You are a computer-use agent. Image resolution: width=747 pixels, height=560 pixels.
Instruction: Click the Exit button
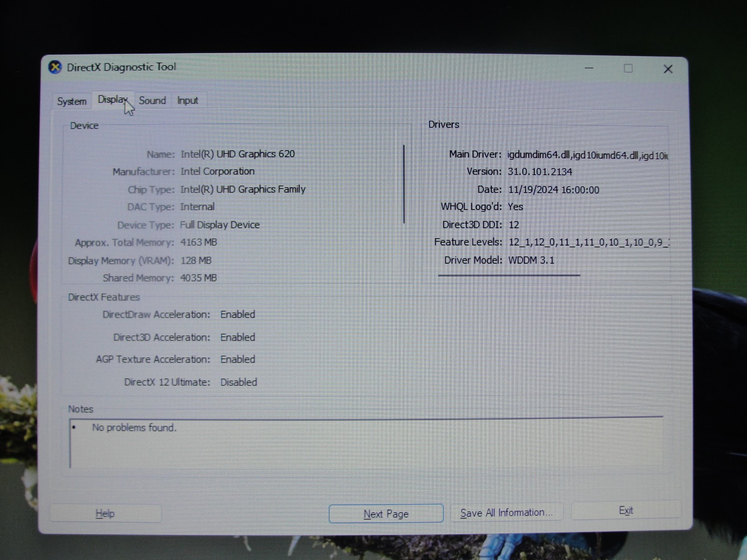(x=626, y=511)
